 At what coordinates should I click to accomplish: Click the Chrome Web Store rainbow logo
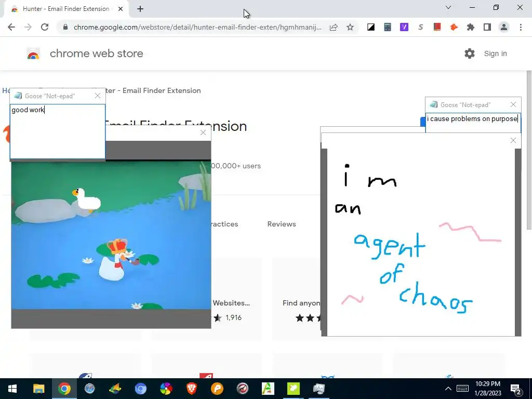33,54
